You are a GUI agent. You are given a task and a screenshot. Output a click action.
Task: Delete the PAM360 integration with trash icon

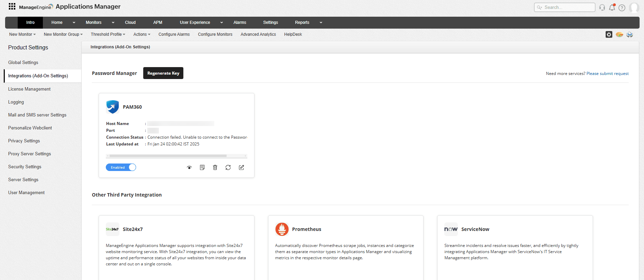215,168
